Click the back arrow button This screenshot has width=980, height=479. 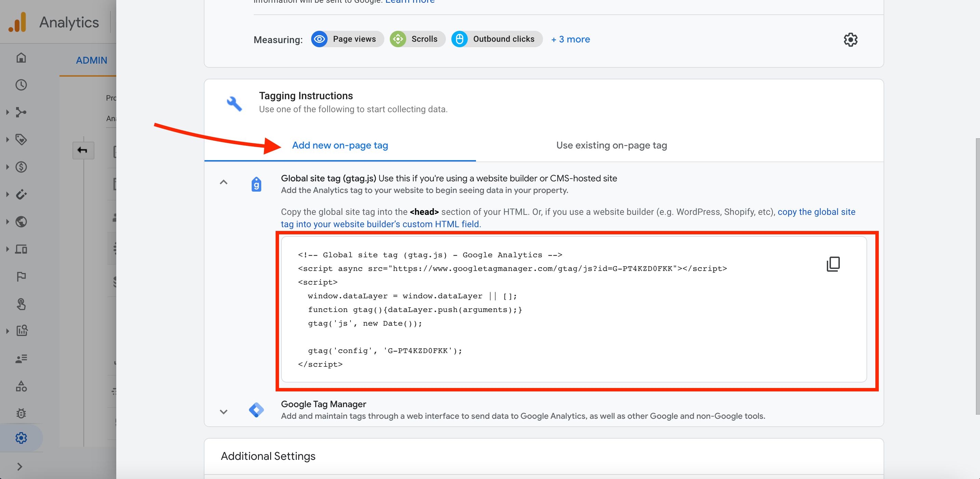[x=83, y=150]
